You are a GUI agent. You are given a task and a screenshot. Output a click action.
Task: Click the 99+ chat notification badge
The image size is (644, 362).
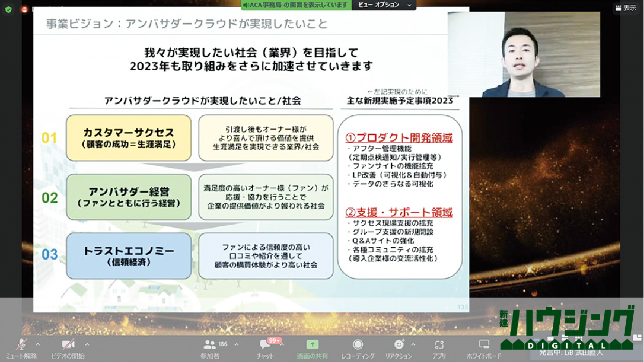[275, 341]
